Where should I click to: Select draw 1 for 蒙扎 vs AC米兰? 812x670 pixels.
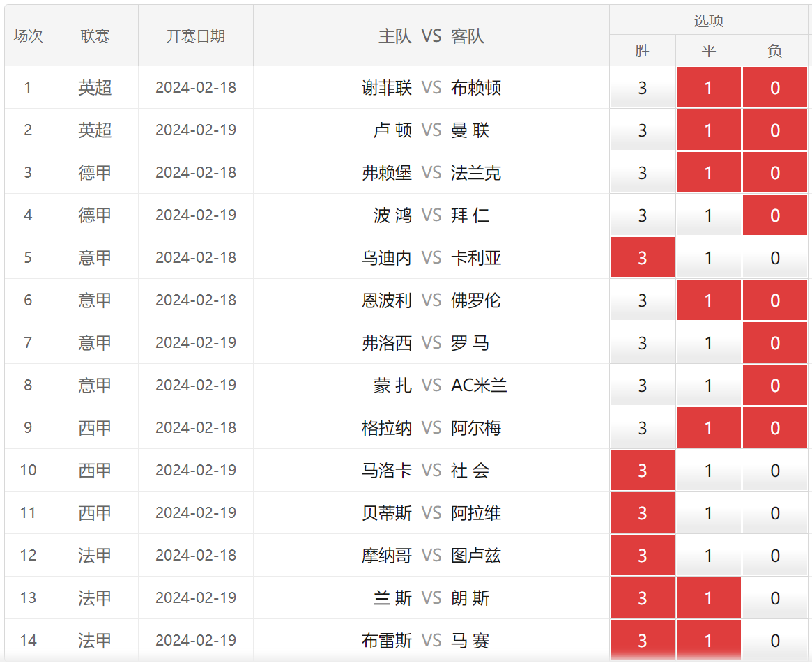click(708, 385)
